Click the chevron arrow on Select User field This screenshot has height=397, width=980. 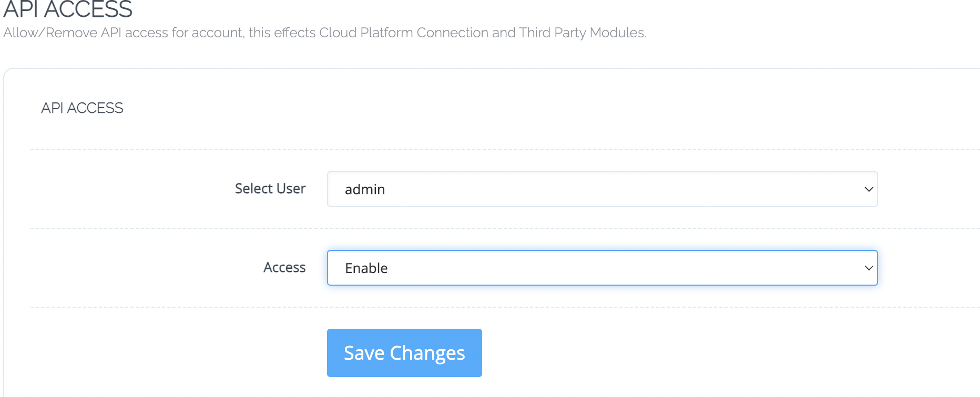click(869, 189)
